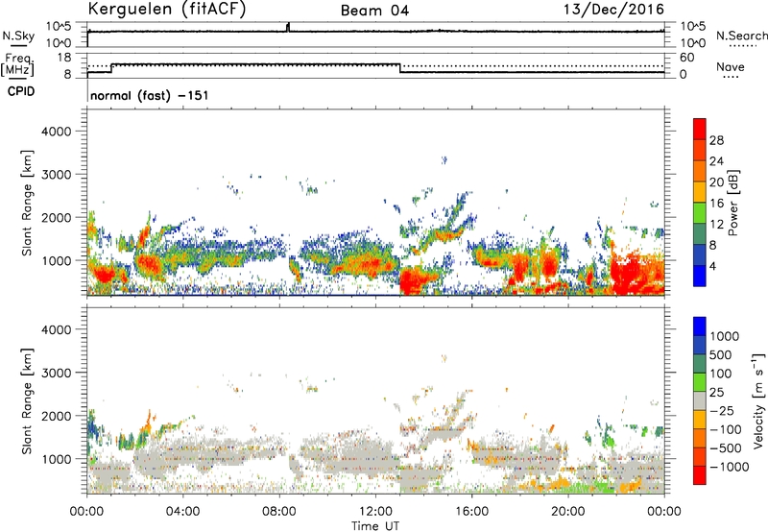Click the '18' frequency axis value
768x532 pixels.
[64, 58]
